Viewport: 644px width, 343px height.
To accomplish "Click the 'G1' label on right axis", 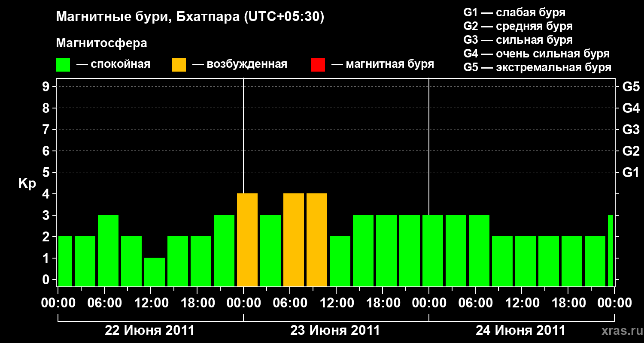I will tap(631, 172).
